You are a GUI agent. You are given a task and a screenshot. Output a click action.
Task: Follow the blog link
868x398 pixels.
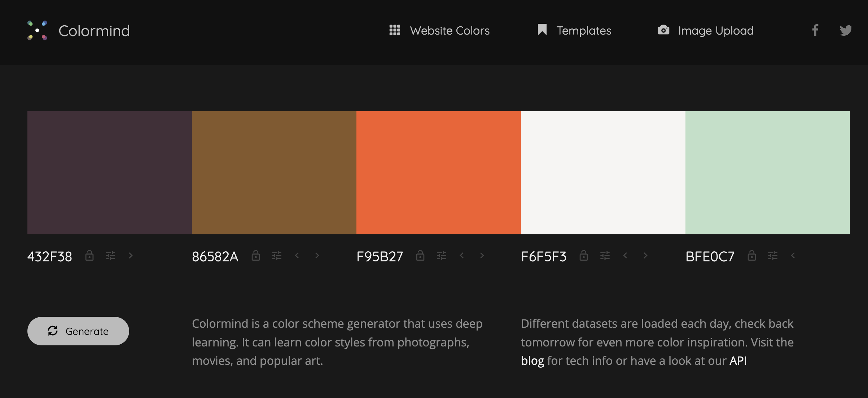[x=532, y=361]
